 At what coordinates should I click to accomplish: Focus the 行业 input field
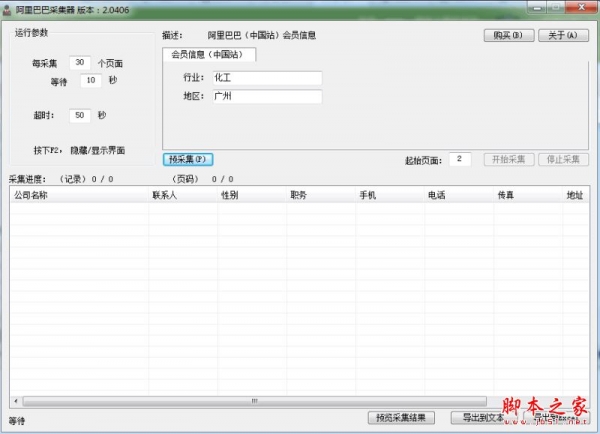267,78
